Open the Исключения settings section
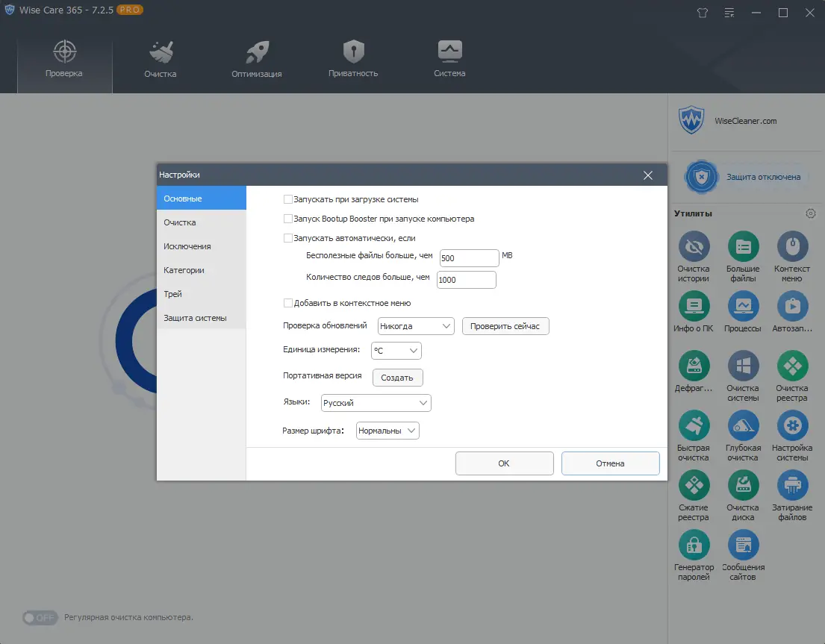825x644 pixels. pos(202,246)
